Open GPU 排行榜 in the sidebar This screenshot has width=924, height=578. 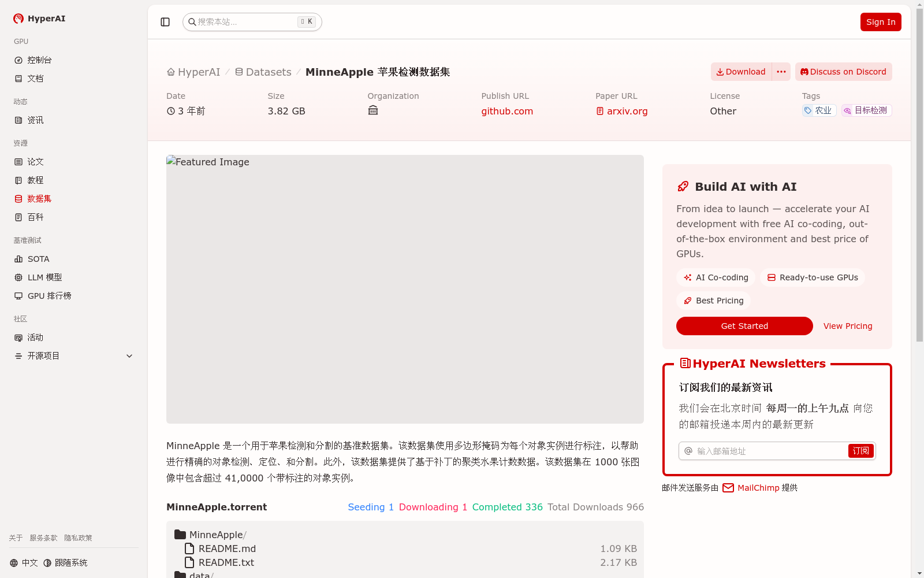click(x=73, y=296)
